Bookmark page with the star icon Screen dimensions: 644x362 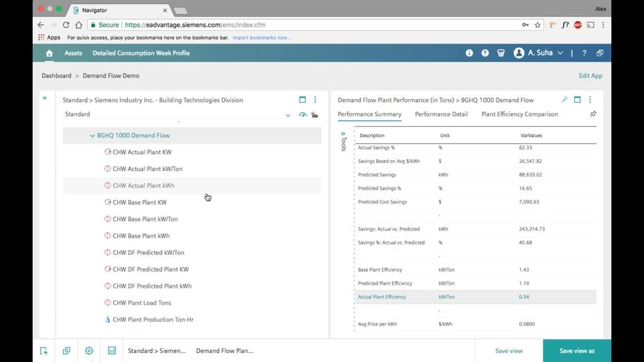coord(537,25)
